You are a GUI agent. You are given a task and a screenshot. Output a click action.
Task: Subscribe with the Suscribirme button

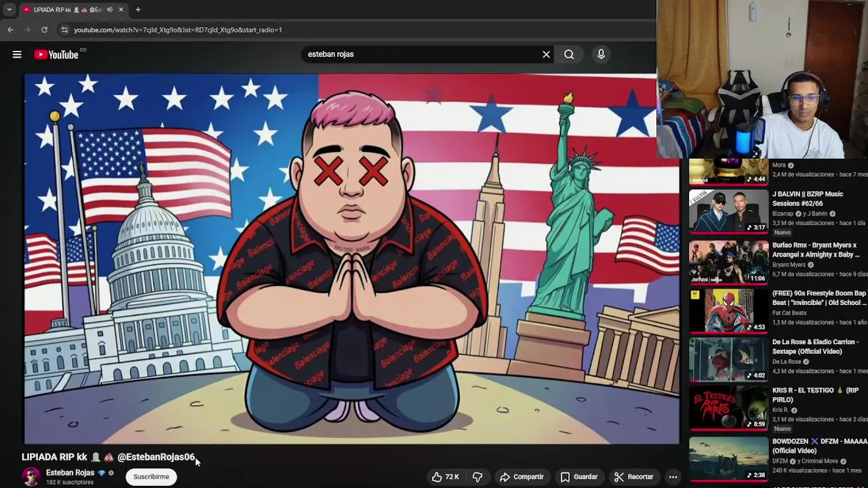tap(151, 476)
